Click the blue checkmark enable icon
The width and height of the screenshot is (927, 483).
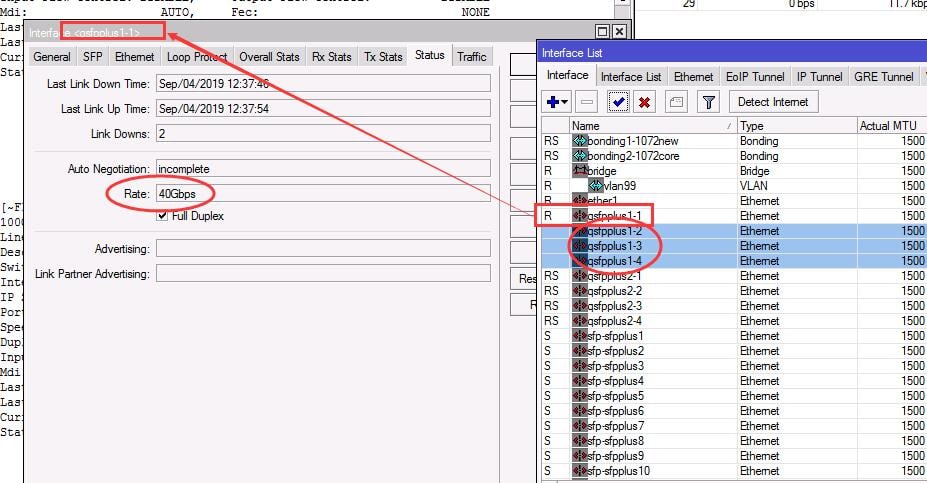point(618,102)
